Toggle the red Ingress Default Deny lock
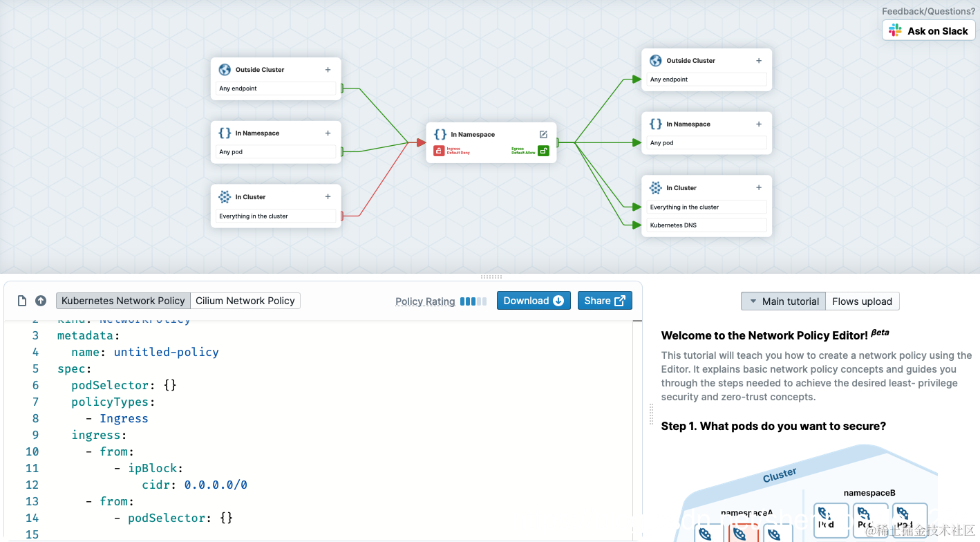Viewport: 980px width, 542px height. pyautogui.click(x=439, y=151)
